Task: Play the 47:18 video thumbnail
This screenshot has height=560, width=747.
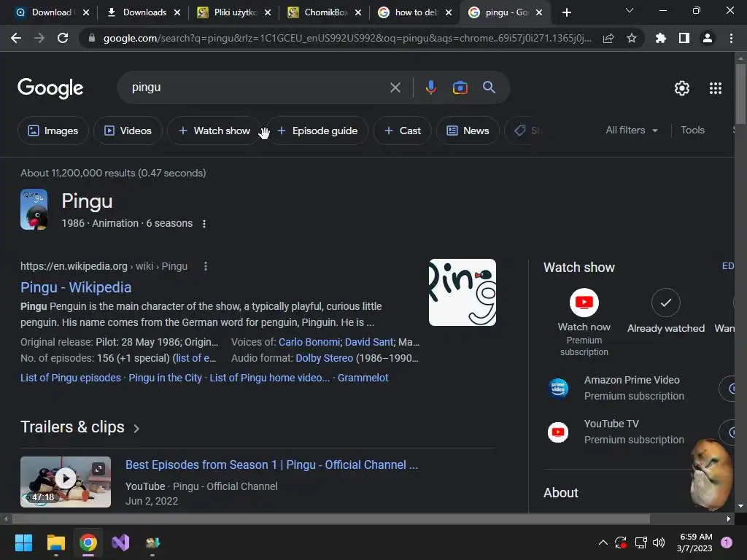Action: 66,482
